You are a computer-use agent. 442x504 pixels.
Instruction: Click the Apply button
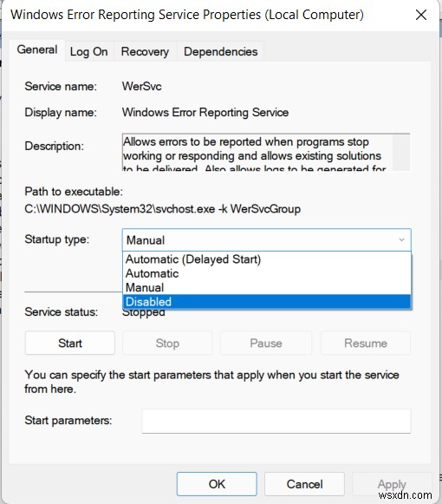click(392, 484)
